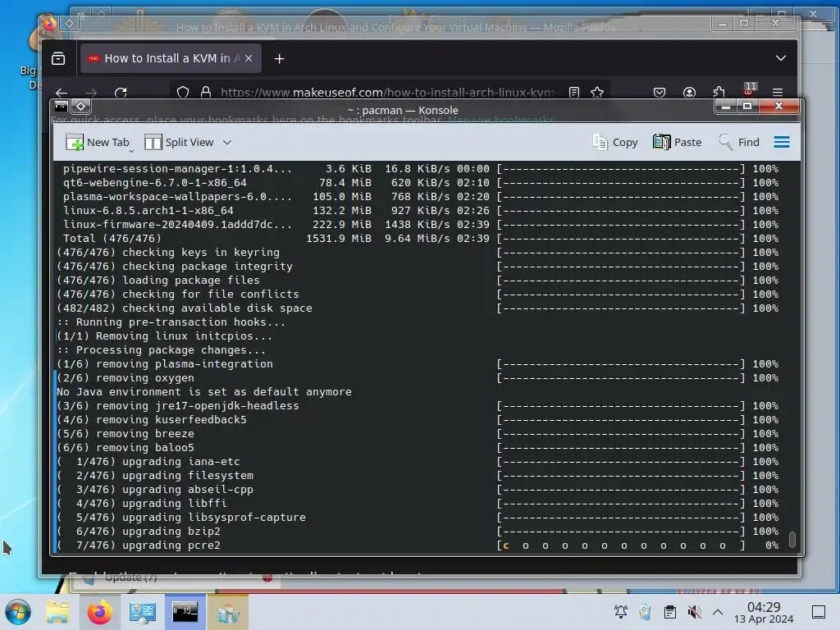Viewport: 840px width, 630px height.
Task: Toggle Reader View in Firefox address bar
Action: 574,92
